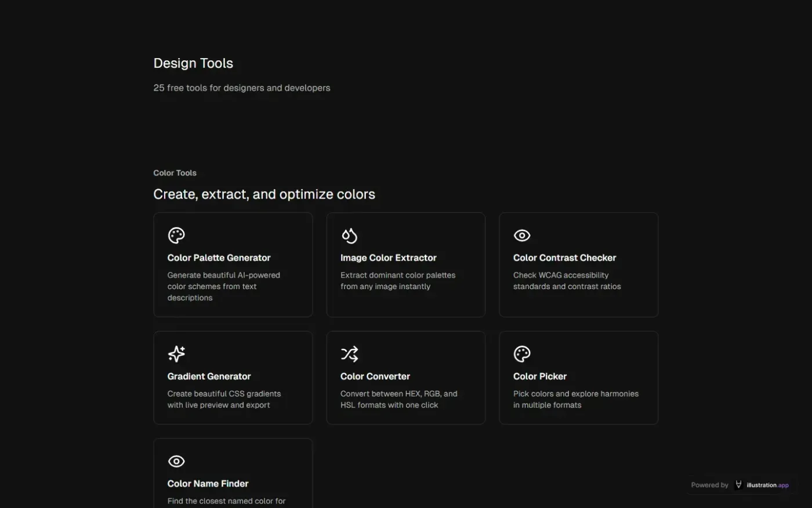Click 'Convert between HEX, RGB, and HSL' description
Viewport: 812px width, 508px height.
398,399
